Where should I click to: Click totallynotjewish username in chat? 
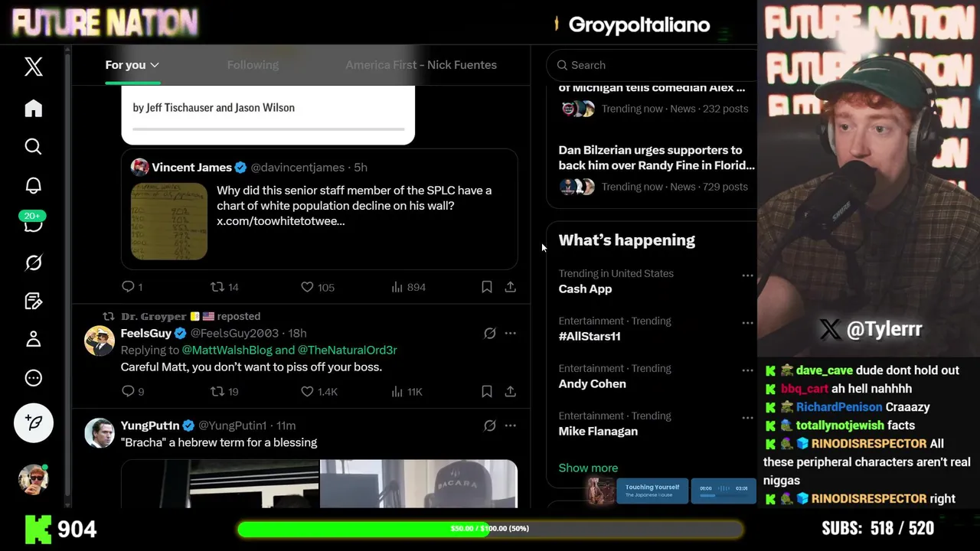tap(839, 425)
